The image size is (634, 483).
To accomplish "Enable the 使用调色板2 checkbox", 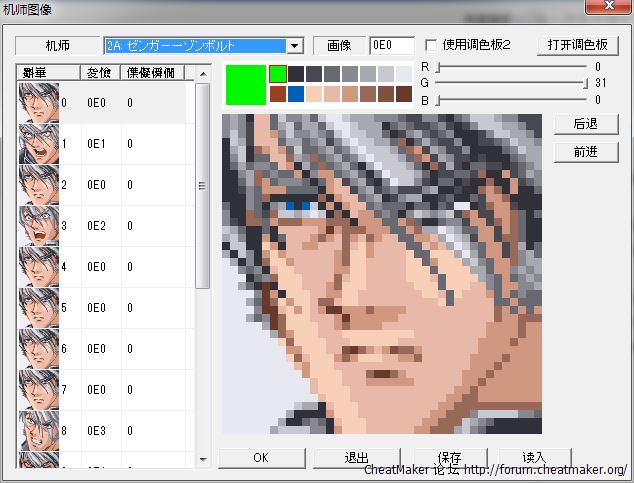I will tap(431, 46).
